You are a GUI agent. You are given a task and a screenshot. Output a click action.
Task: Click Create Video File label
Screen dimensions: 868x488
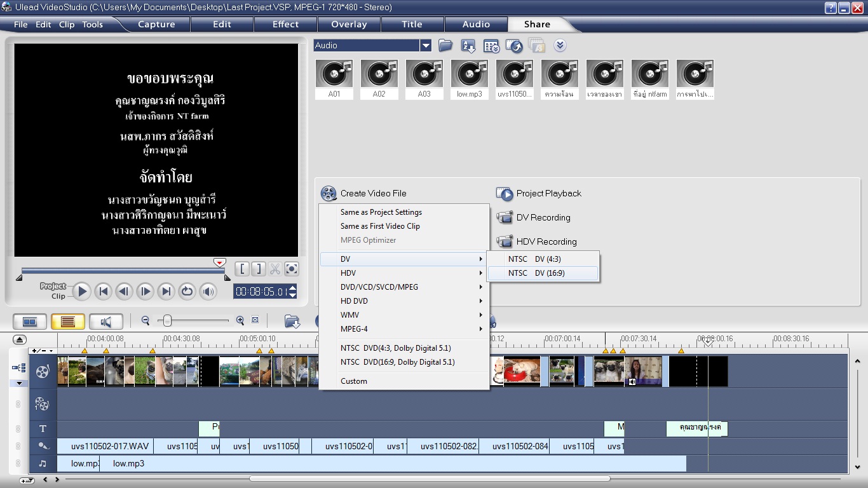tap(374, 194)
